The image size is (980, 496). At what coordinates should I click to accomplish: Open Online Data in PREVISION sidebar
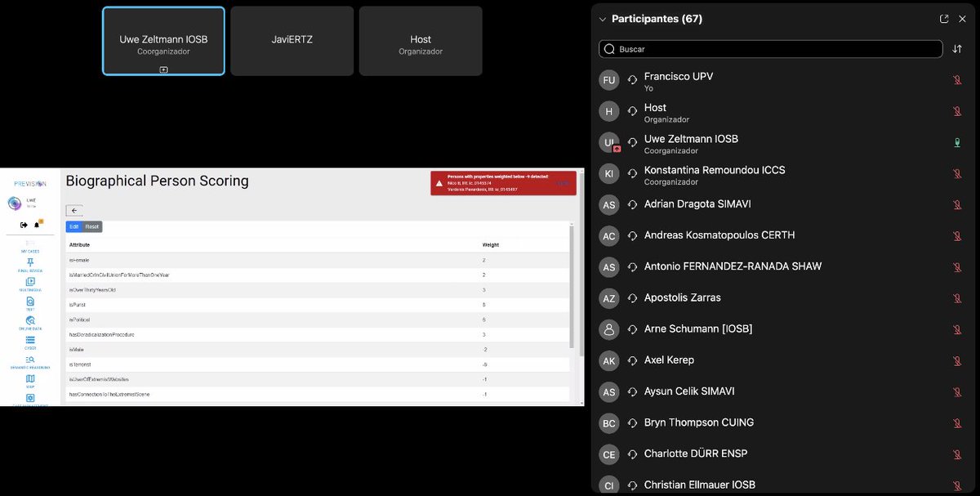(x=30, y=323)
